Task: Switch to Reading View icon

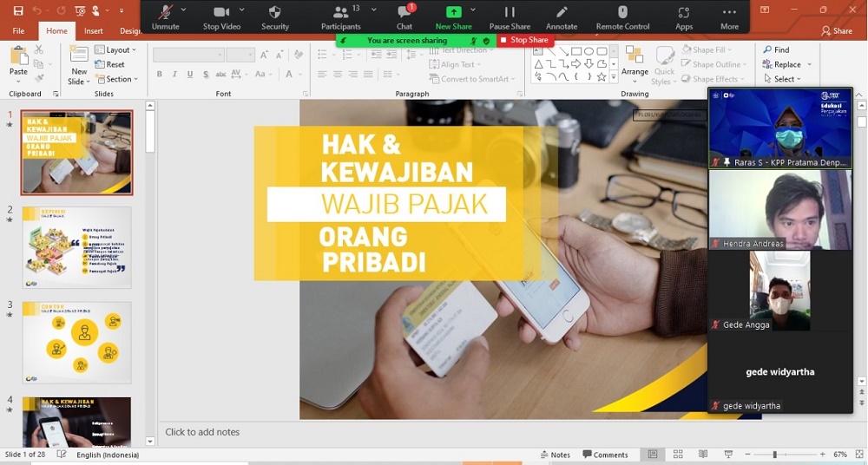Action: point(703,455)
